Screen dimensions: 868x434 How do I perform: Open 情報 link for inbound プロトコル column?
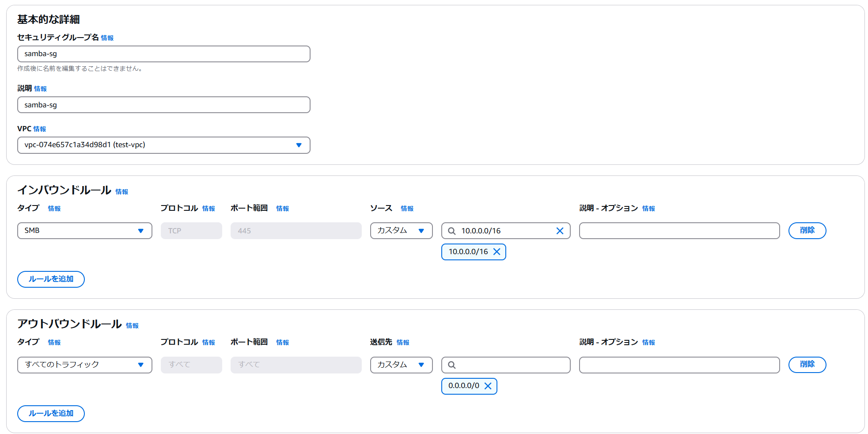(x=208, y=209)
